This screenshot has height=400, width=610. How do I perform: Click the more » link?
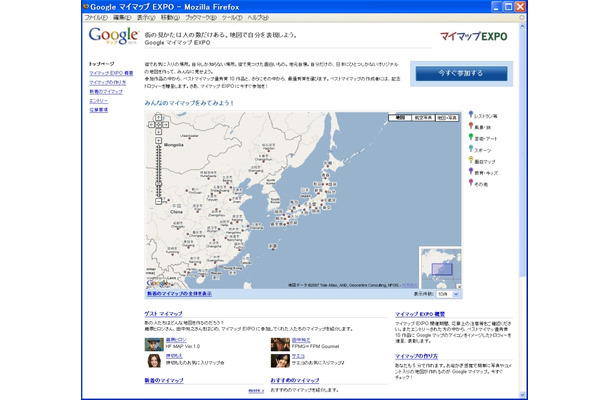(x=256, y=391)
